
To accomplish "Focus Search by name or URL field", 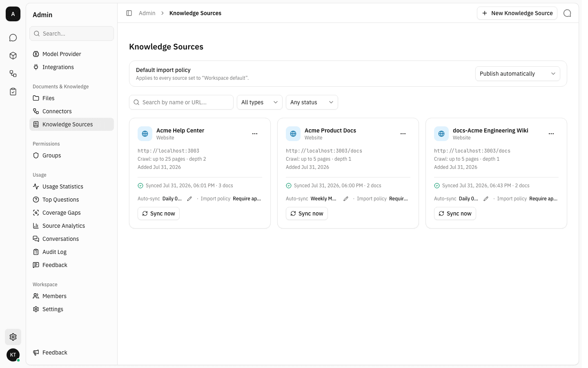I will (181, 102).
